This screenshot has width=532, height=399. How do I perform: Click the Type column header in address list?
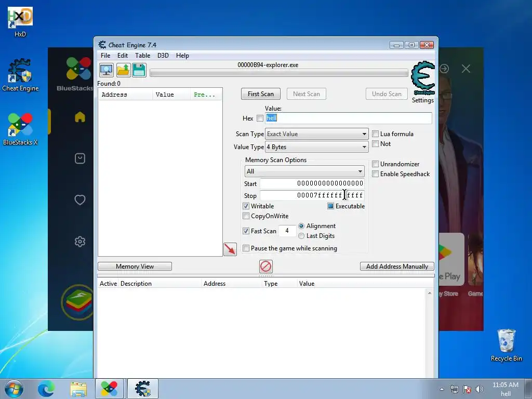coord(279,283)
